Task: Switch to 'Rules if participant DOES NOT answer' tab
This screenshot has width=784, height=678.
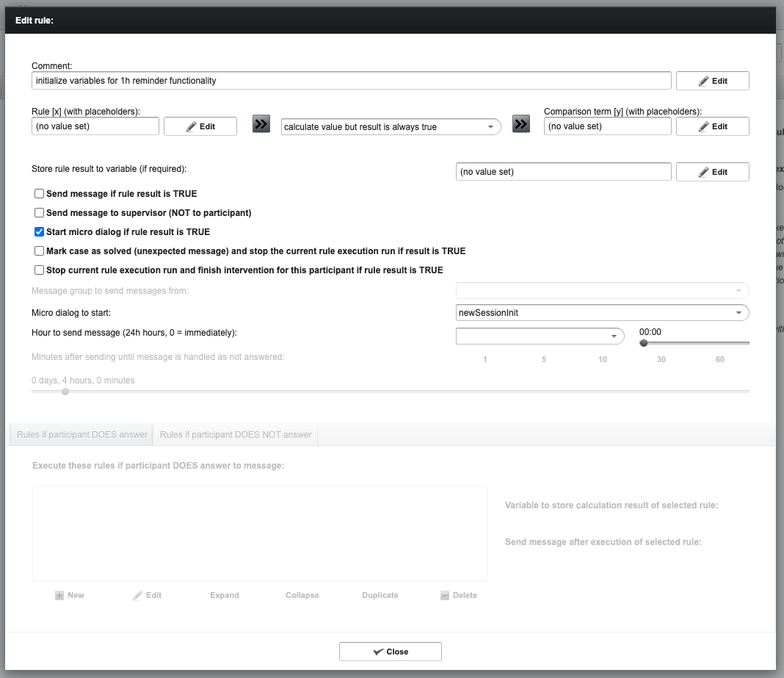Action: tap(234, 434)
